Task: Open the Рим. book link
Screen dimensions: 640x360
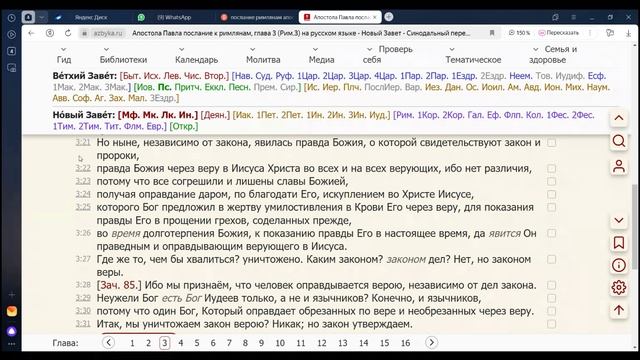Action: [404, 115]
